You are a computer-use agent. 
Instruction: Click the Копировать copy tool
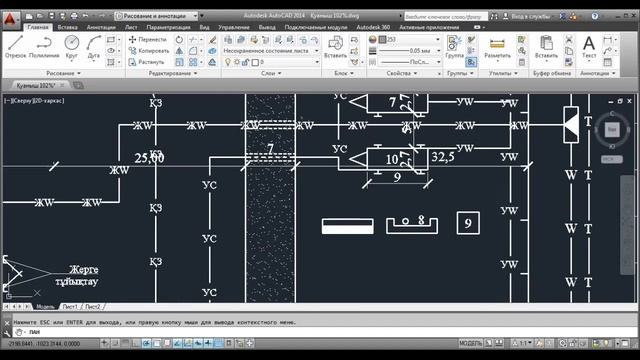149,51
